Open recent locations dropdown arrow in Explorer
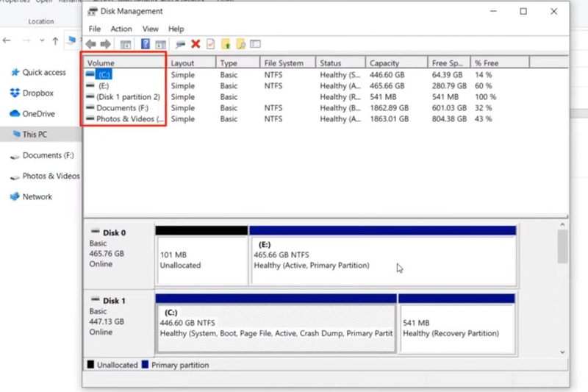588x392 pixels. [x=42, y=40]
